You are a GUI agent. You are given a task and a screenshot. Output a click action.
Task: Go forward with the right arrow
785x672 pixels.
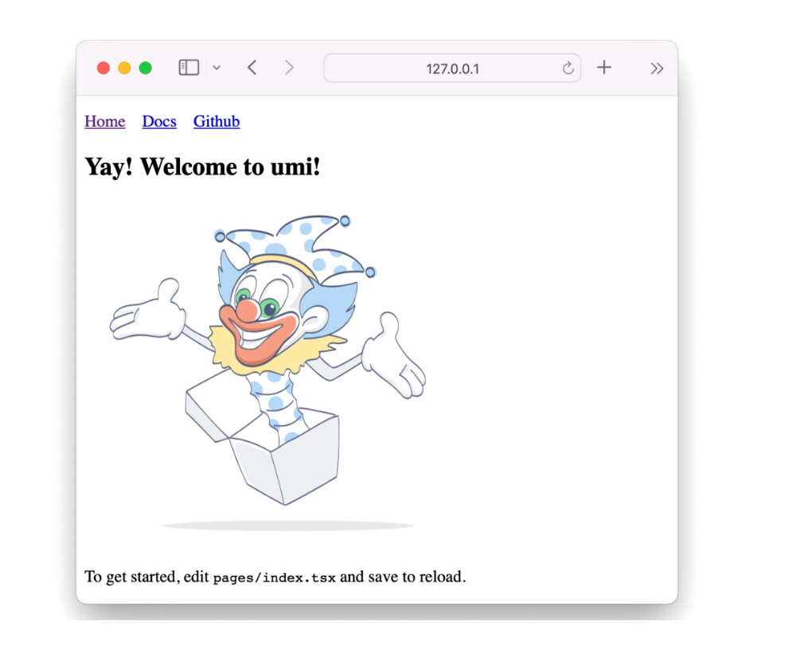[289, 68]
